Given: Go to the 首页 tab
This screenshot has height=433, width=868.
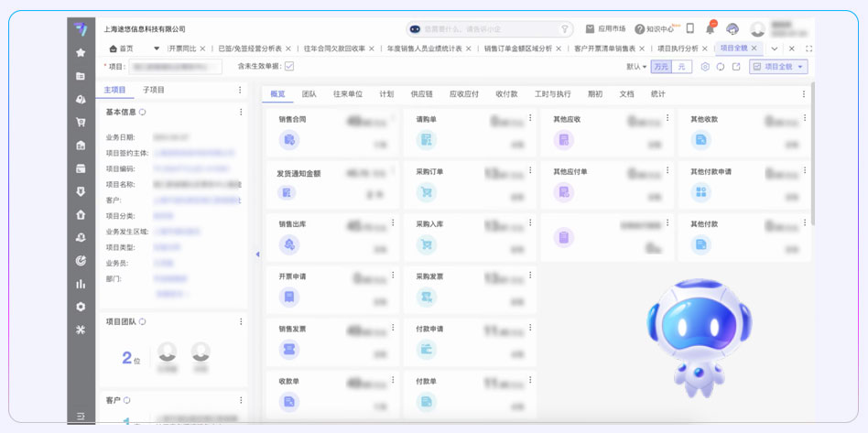Looking at the screenshot, I should 123,49.
